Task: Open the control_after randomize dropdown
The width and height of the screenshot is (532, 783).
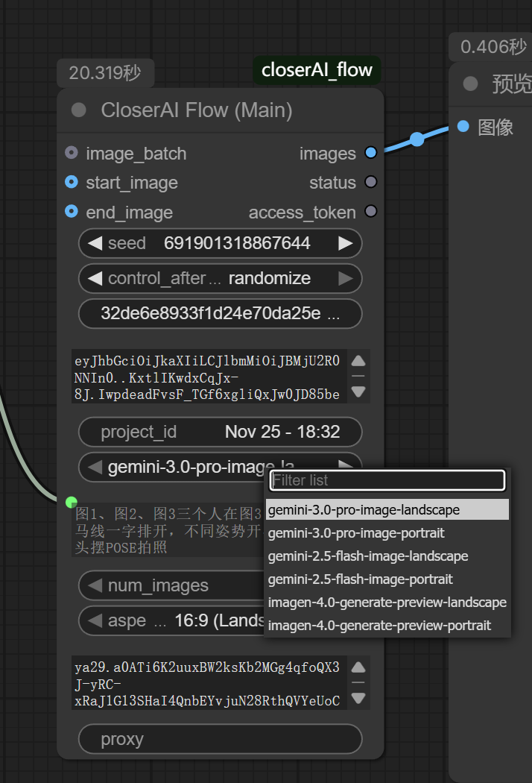Action: coord(221,279)
